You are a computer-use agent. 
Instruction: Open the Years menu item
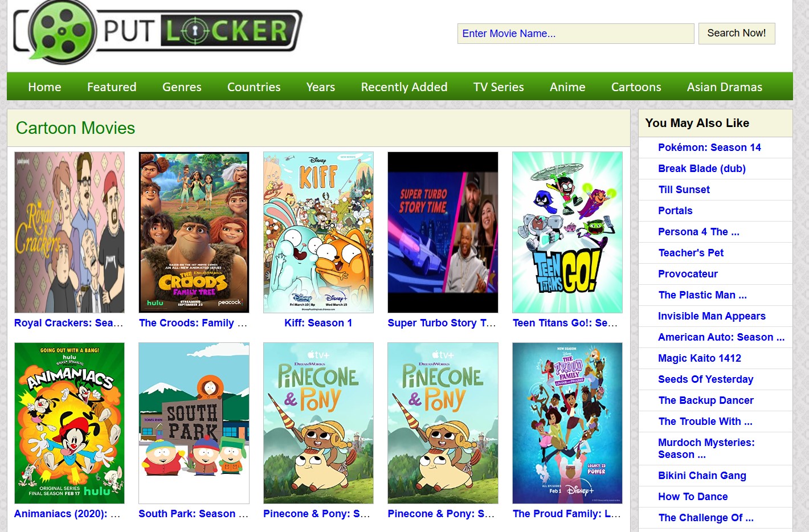pyautogui.click(x=321, y=87)
